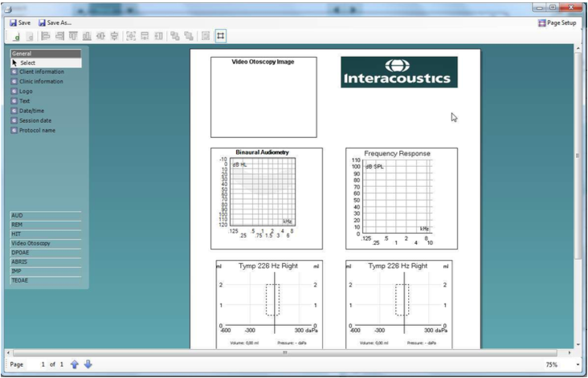Click the horizontal scrollbar thumb
588x378 pixels.
[x=285, y=353]
